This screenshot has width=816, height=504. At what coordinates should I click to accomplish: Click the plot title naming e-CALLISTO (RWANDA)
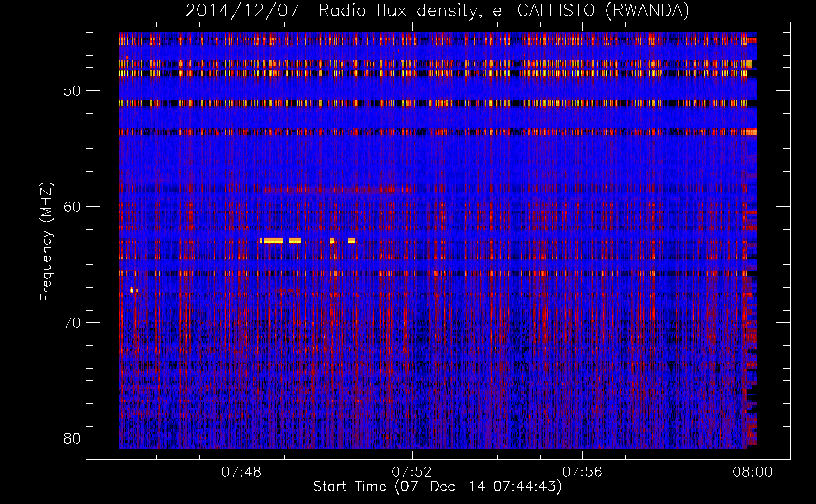click(437, 10)
